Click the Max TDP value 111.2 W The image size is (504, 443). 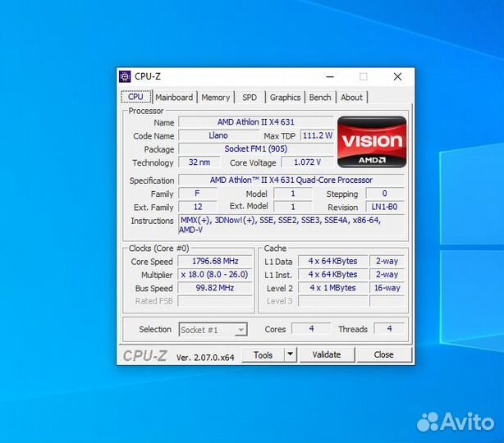317,135
